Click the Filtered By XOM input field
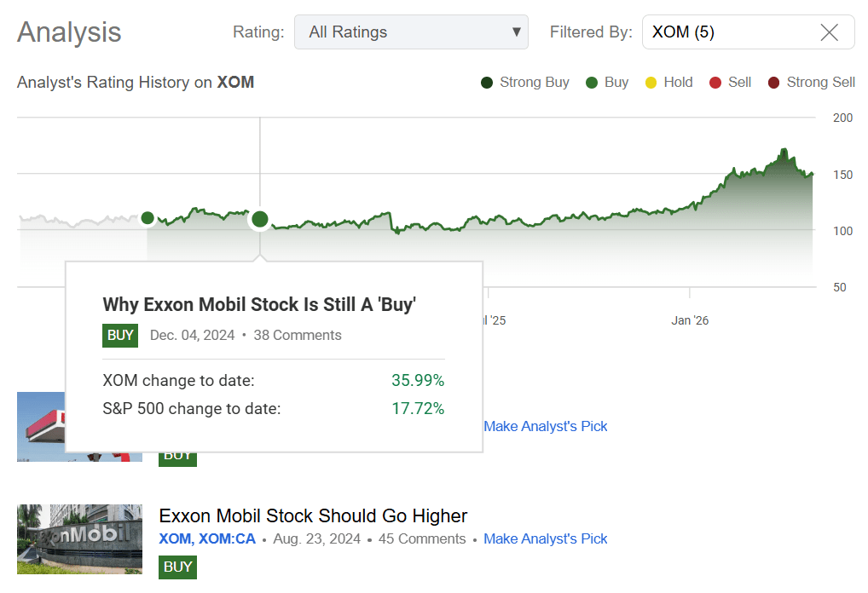This screenshot has width=868, height=593. (725, 32)
